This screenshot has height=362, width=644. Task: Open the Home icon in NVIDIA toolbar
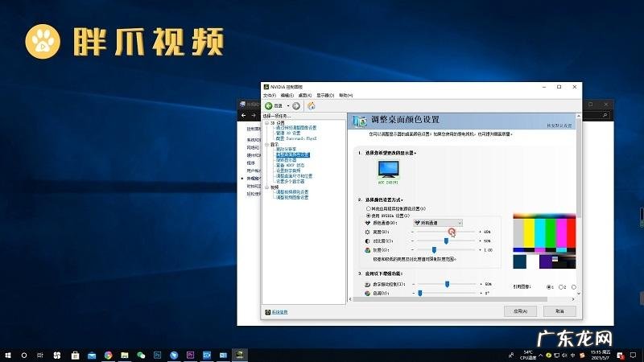pos(312,106)
